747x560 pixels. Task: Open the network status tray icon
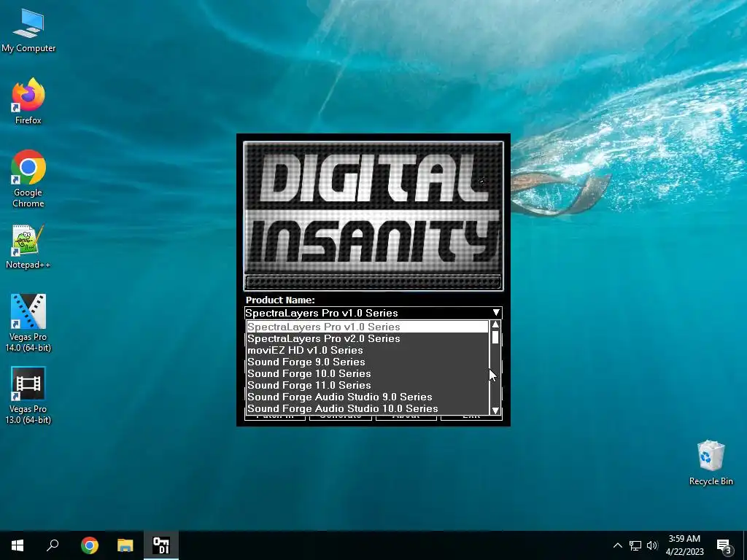point(635,545)
